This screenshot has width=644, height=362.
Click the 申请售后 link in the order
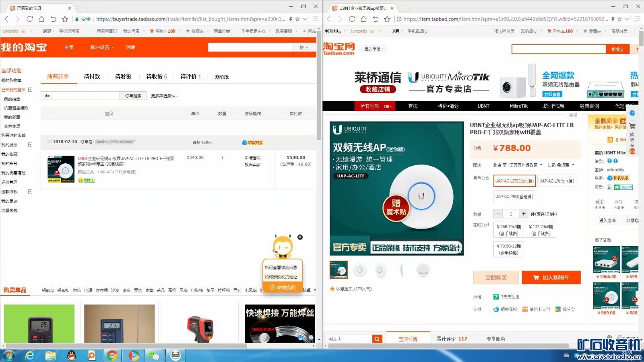pyautogui.click(x=253, y=158)
